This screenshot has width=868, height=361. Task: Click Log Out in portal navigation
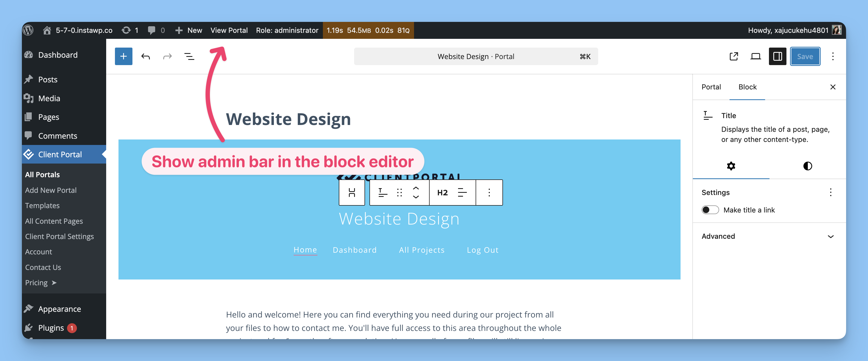tap(482, 250)
